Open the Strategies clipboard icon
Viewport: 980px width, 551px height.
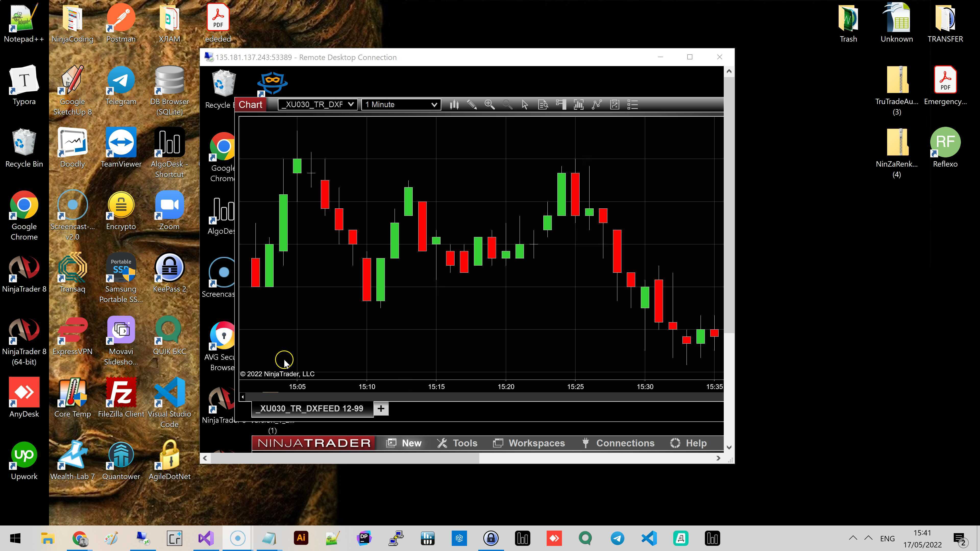(x=614, y=105)
